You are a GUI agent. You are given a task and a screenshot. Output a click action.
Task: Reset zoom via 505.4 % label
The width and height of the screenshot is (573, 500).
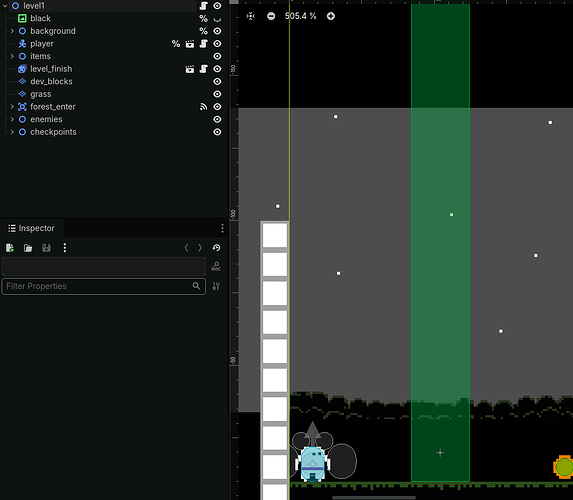[x=300, y=16]
